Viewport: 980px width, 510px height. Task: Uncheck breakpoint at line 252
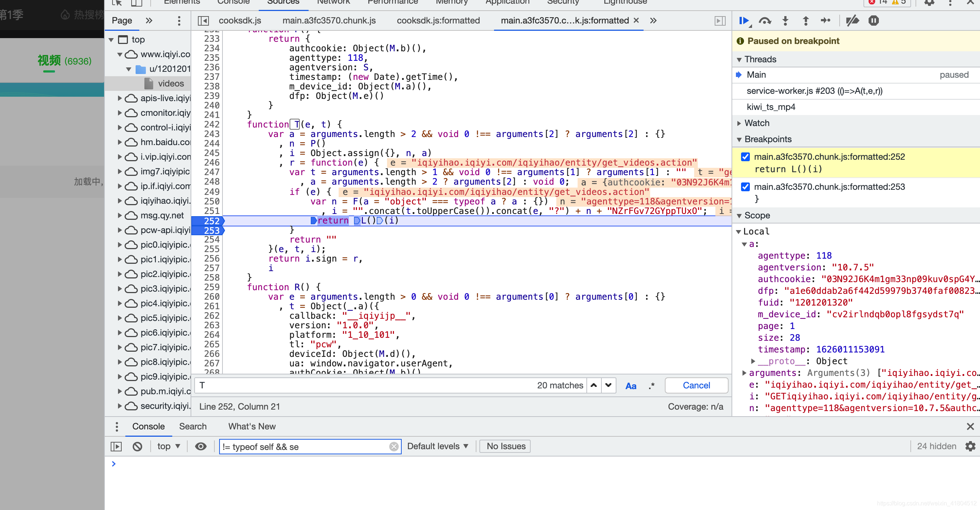[745, 157]
